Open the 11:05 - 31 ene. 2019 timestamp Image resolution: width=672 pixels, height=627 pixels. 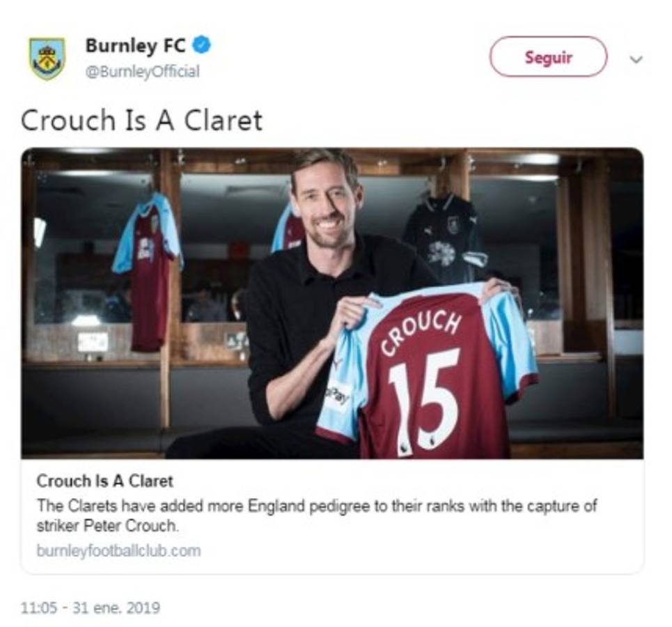91,607
